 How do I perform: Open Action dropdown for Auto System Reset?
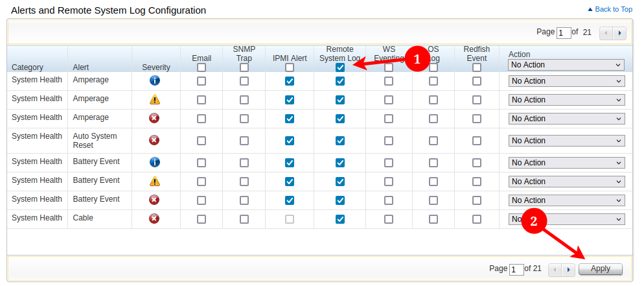(566, 141)
